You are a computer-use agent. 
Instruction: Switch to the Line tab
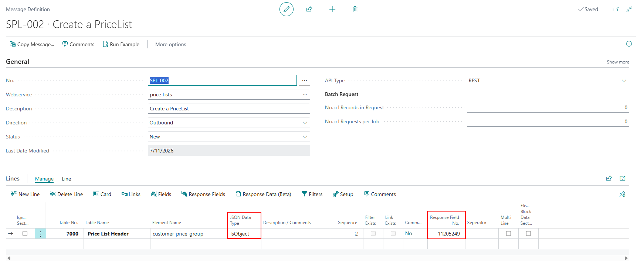(67, 179)
